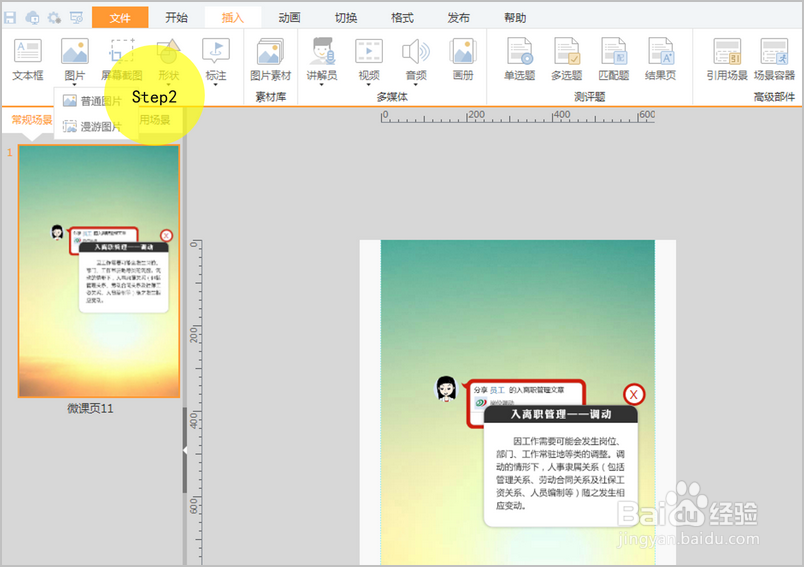
Task: Add a 结果页 result page
Action: tap(660, 59)
